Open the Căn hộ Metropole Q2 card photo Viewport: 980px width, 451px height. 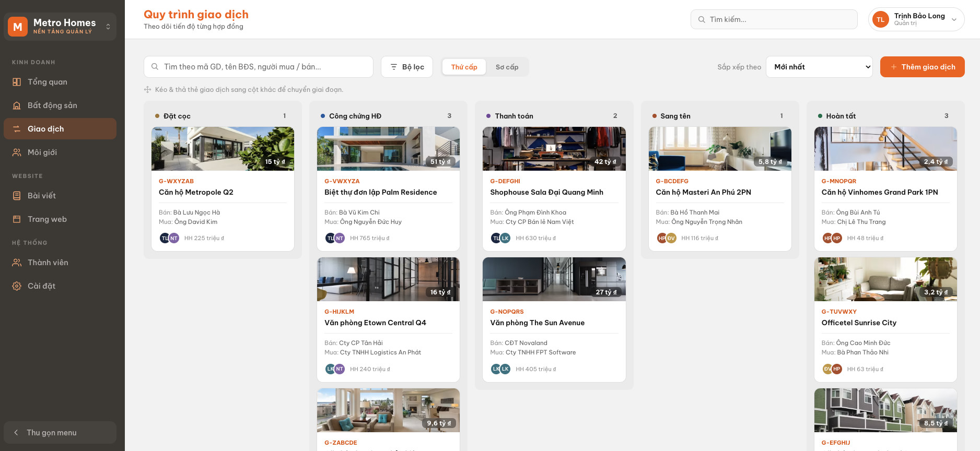[223, 149]
